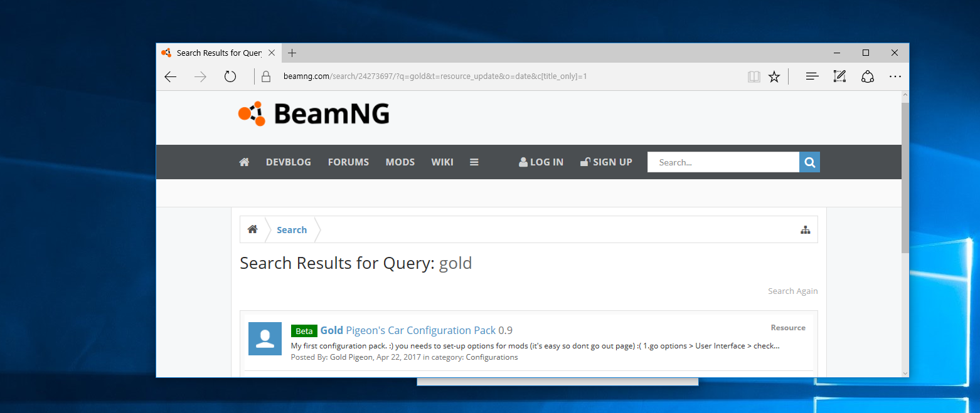Expand the hamburger menu in navigation bar
Viewport: 980px width, 413px height.
click(x=474, y=162)
